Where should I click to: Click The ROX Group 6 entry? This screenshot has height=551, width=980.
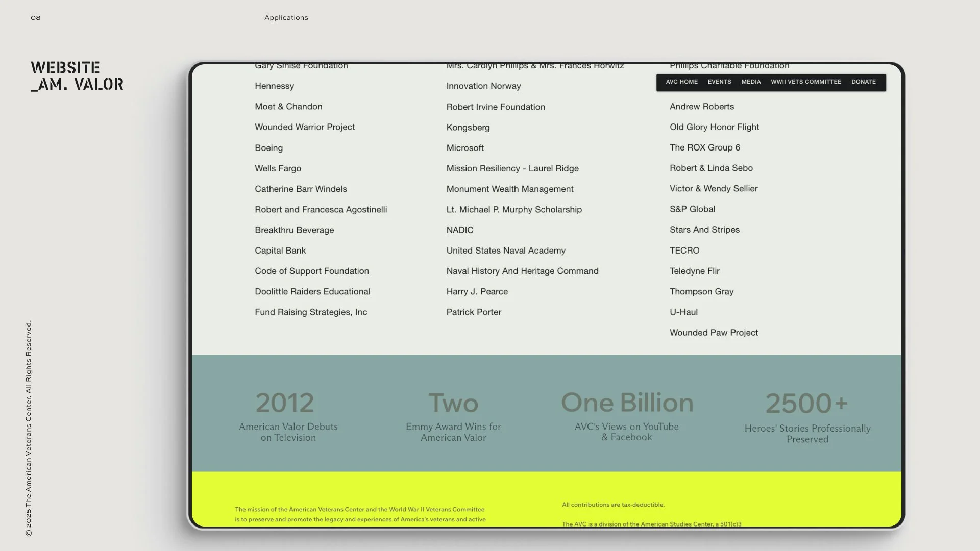(705, 147)
